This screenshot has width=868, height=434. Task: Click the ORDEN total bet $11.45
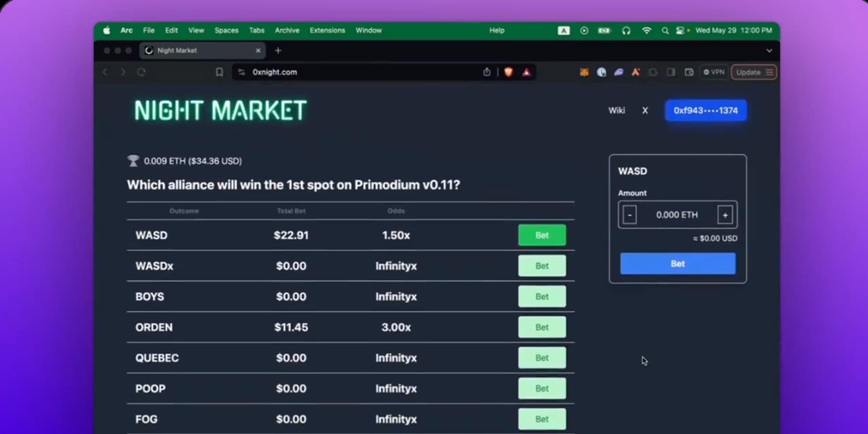pos(291,327)
